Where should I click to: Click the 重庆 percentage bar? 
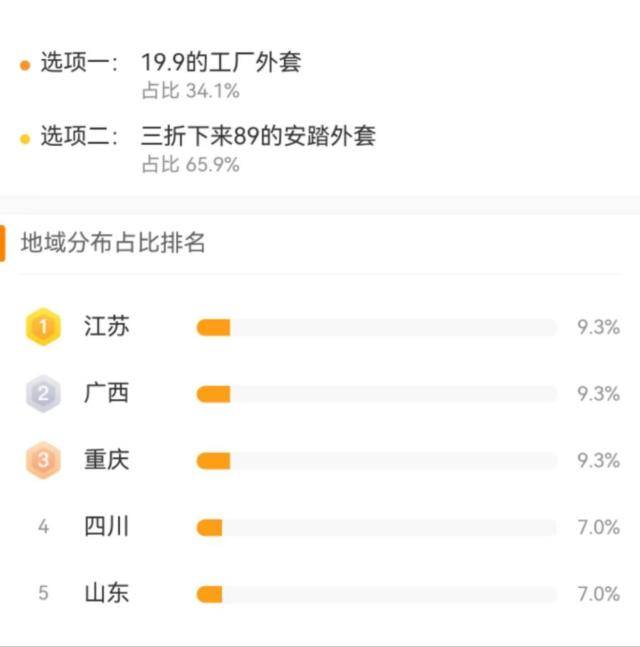(x=376, y=461)
